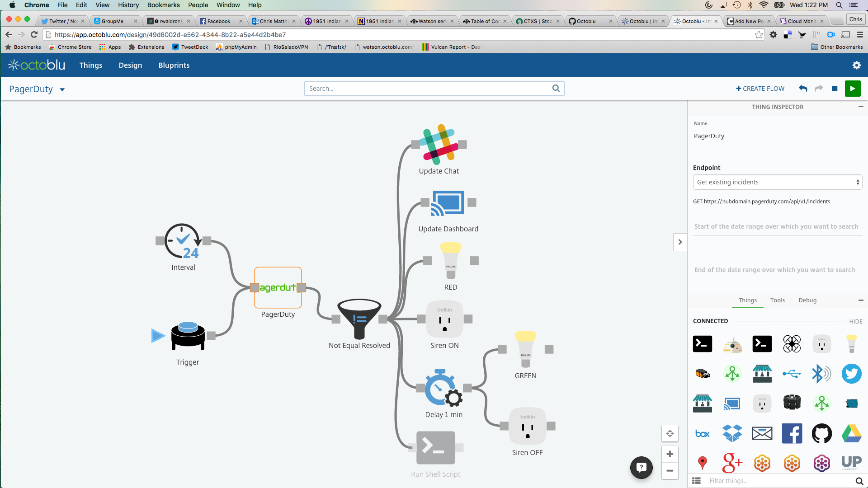Image resolution: width=868 pixels, height=488 pixels.
Task: Click the Update Dashboard cast node
Action: 448,203
